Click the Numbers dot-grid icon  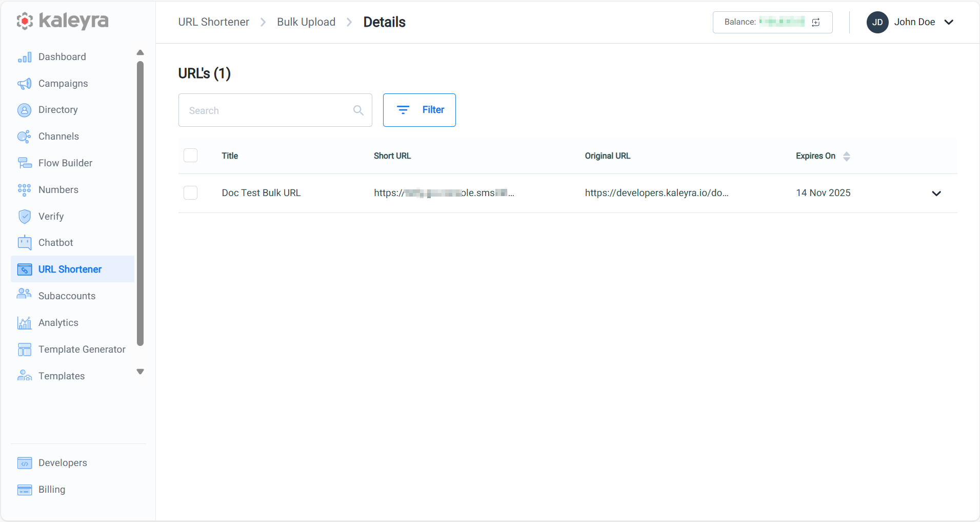pyautogui.click(x=25, y=190)
